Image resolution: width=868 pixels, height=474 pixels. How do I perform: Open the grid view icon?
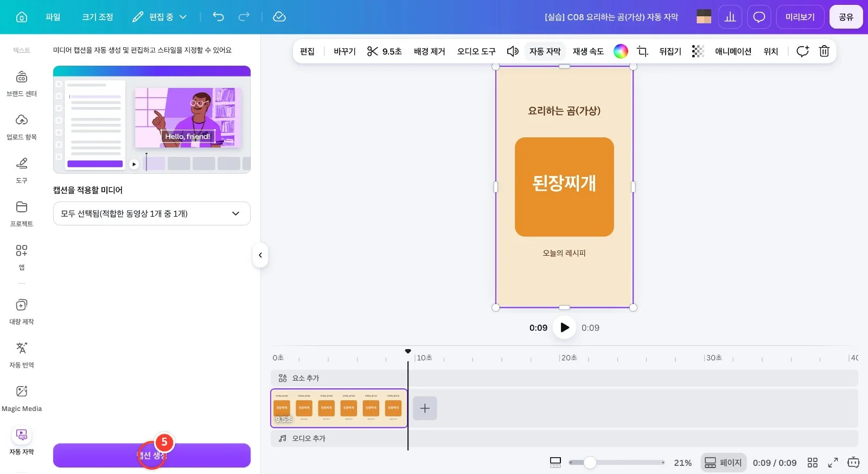click(812, 463)
